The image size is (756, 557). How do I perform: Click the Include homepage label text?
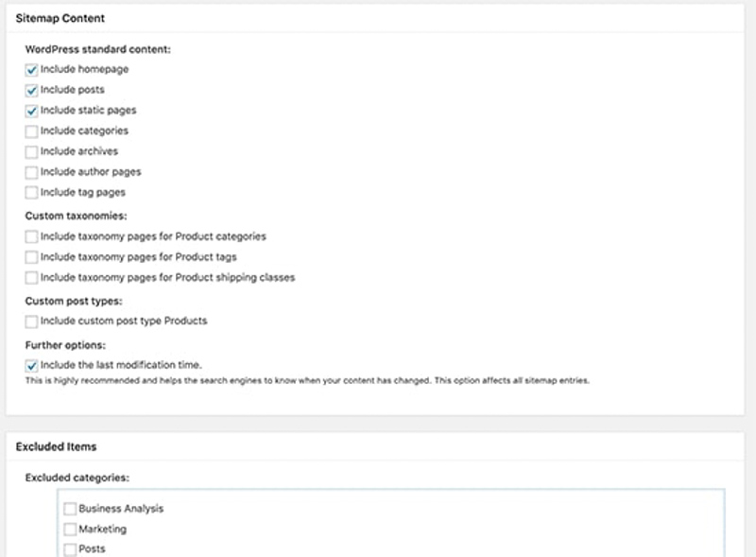coord(84,69)
